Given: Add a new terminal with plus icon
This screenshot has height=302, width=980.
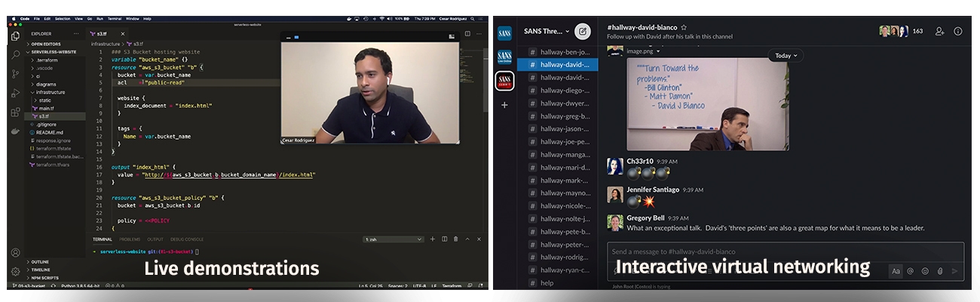Looking at the screenshot, I should point(433,239).
